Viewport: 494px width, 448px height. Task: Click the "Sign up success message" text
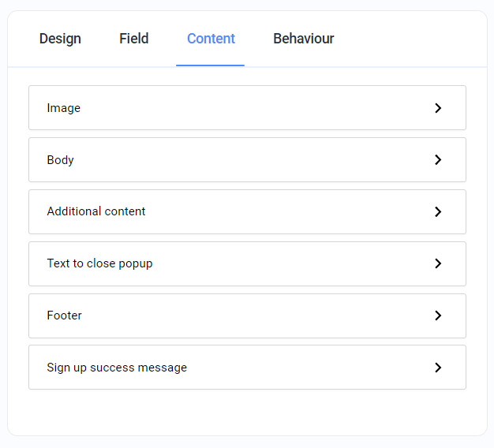[x=117, y=368]
